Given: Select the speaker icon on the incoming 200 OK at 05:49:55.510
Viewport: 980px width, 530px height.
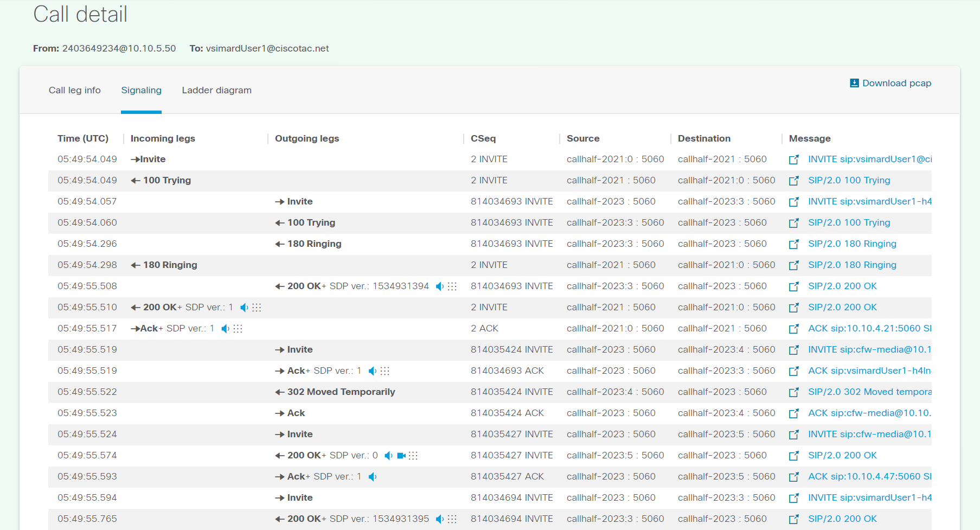Looking at the screenshot, I should 244,307.
